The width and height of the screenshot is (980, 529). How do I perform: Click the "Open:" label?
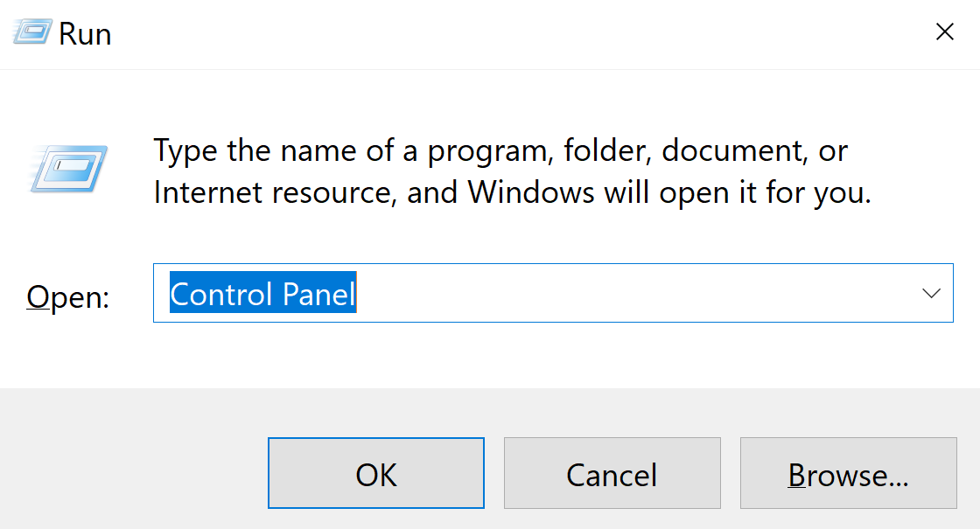coord(67,297)
